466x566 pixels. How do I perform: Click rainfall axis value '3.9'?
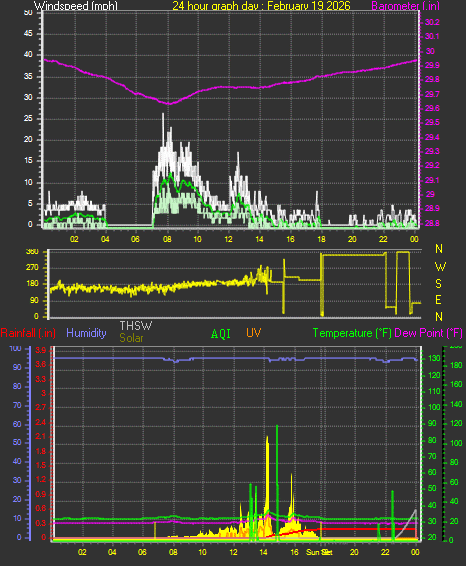tap(41, 351)
